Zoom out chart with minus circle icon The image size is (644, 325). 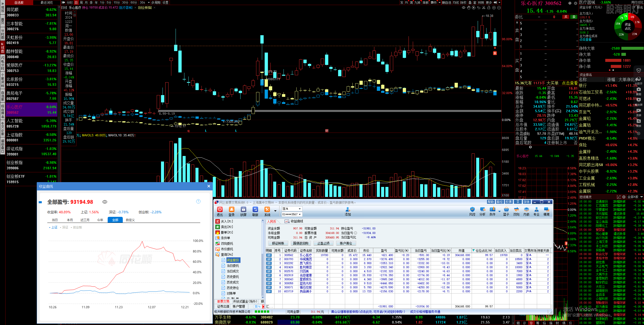499,8
